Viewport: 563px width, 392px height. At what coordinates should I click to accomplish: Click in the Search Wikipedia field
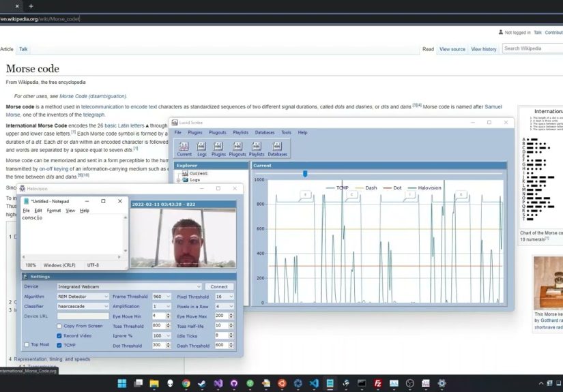click(x=532, y=48)
